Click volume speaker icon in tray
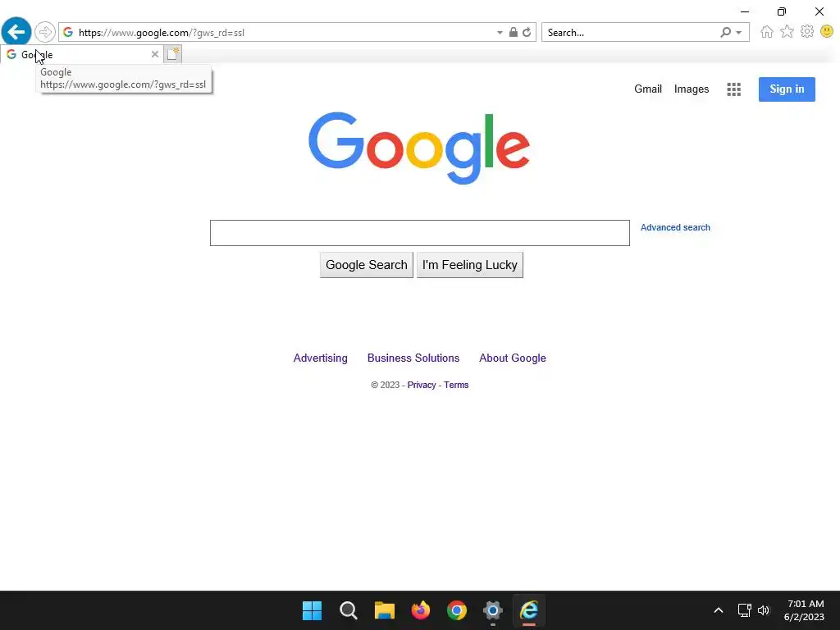Image resolution: width=840 pixels, height=630 pixels. pyautogui.click(x=764, y=610)
